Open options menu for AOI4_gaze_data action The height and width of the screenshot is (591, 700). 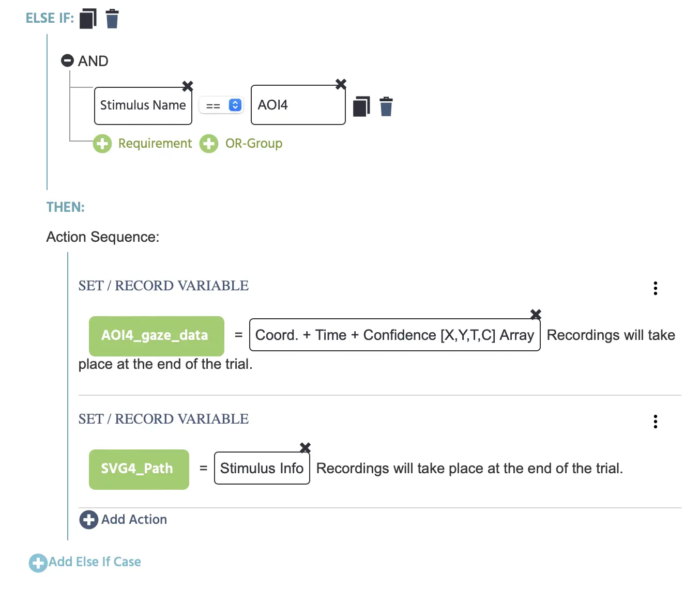click(x=656, y=288)
